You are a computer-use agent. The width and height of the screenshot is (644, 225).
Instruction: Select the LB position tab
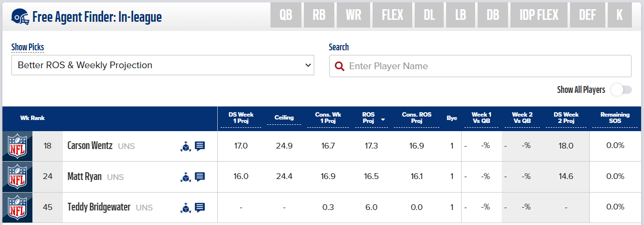[x=461, y=15]
